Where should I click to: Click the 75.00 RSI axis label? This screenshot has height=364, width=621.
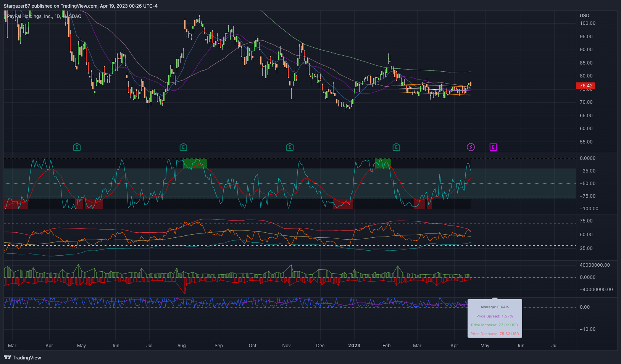pos(586,221)
